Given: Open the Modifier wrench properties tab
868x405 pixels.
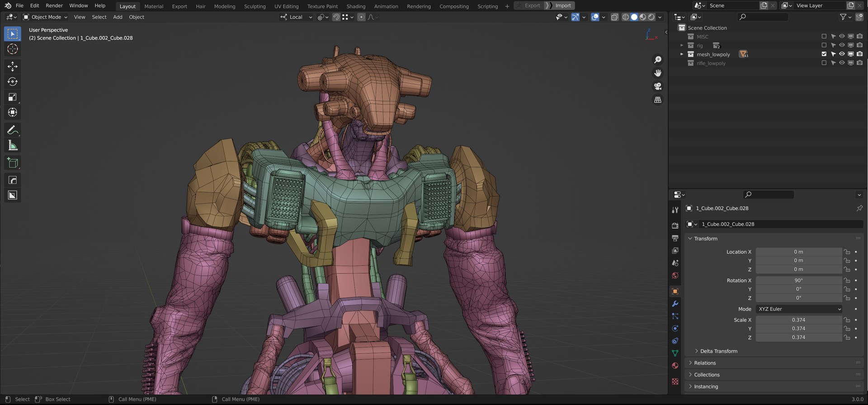Looking at the screenshot, I should (675, 304).
